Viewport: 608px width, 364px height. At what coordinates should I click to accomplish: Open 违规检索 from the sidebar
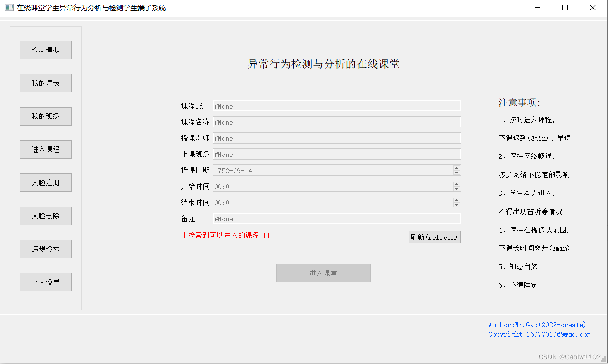[45, 249]
